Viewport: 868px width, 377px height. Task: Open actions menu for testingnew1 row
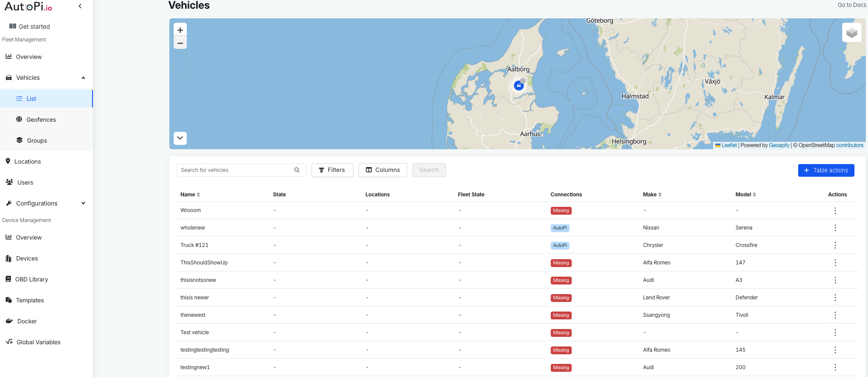pos(835,367)
